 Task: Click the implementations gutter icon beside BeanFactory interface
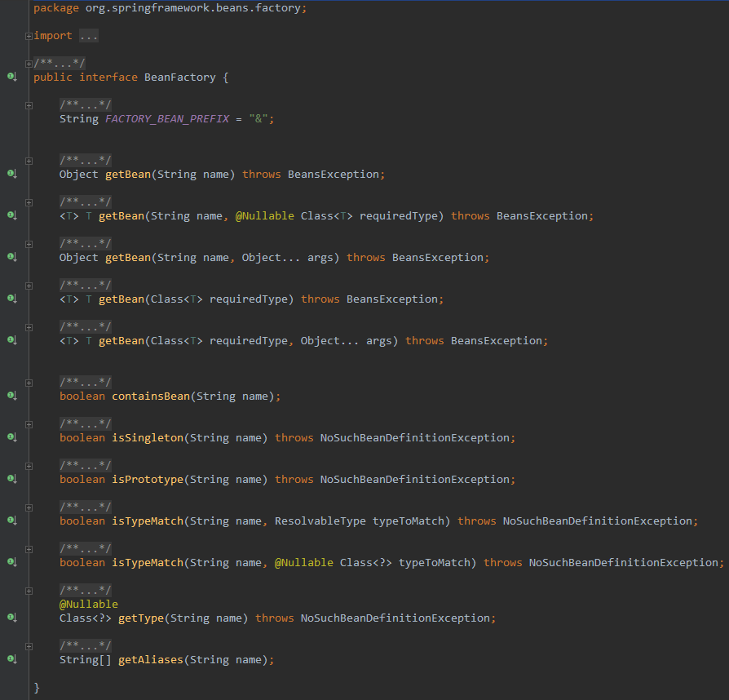coord(11,78)
